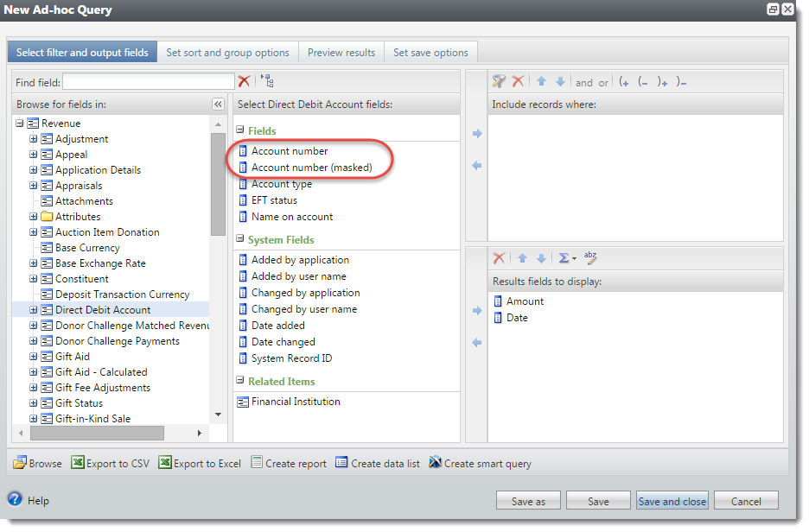
Task: Switch to Set save options tab
Action: tap(430, 52)
